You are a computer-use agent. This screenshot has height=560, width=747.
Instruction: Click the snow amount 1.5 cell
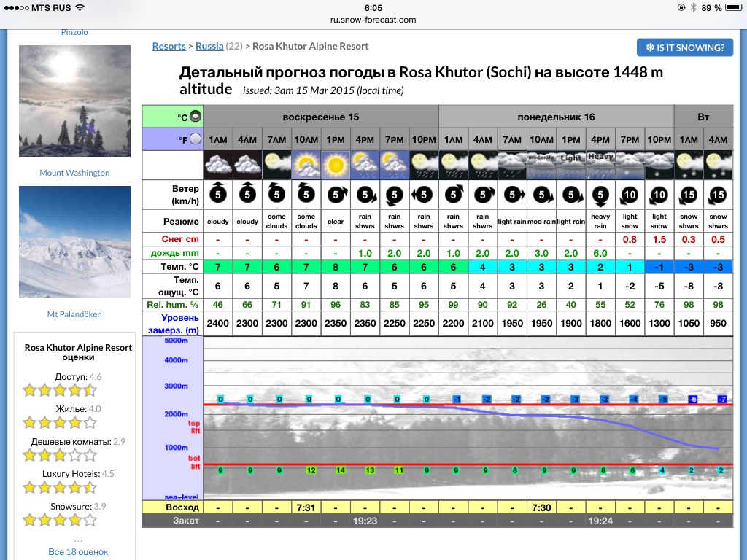point(659,239)
